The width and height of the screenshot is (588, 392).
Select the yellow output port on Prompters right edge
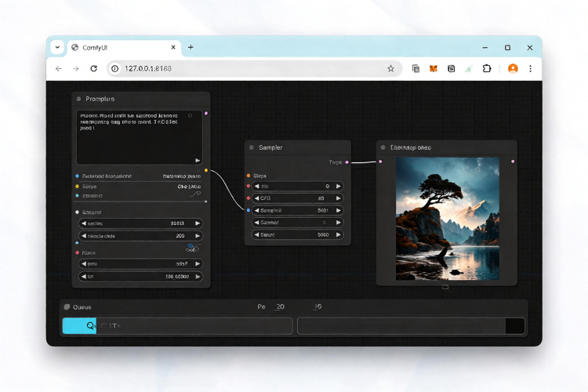pyautogui.click(x=206, y=170)
